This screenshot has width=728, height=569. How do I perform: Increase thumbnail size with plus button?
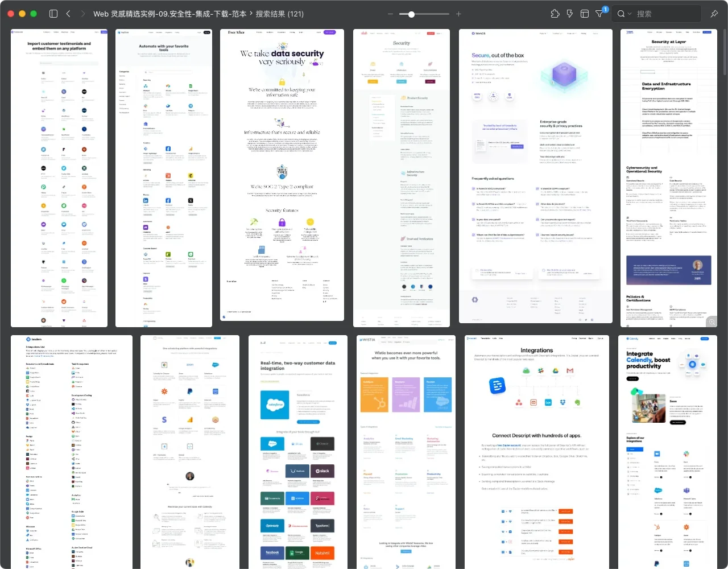(458, 14)
